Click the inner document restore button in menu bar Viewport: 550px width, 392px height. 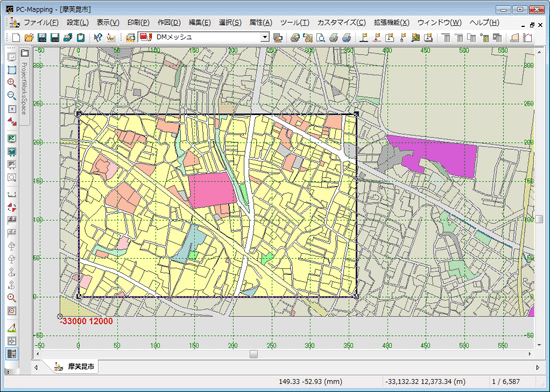532,25
